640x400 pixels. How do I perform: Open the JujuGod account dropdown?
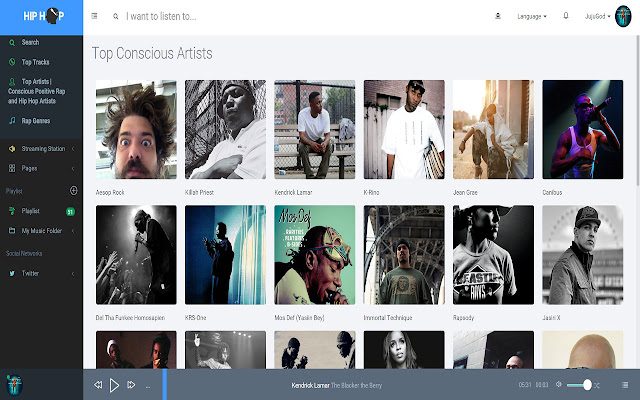coord(597,16)
